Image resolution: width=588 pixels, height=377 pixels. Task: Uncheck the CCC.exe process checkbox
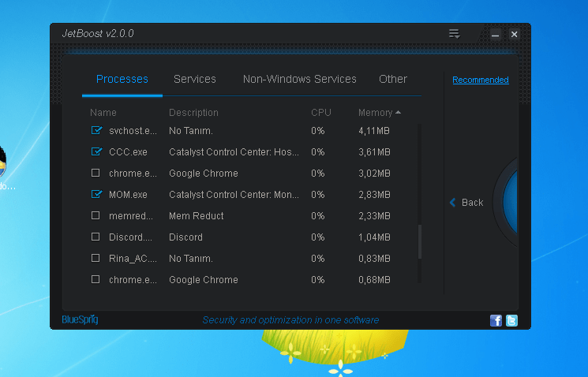[x=96, y=151]
